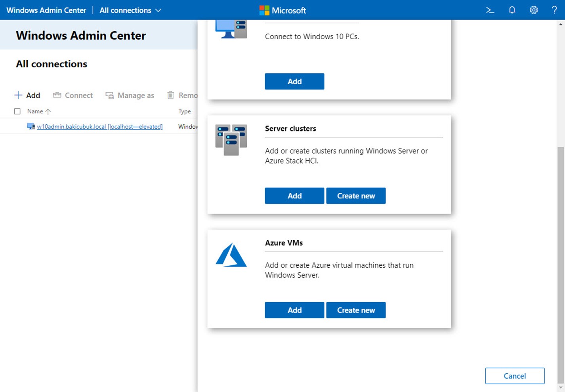Viewport: 565px width, 392px height.
Task: Click the scrollbar up arrow
Action: 561,24
